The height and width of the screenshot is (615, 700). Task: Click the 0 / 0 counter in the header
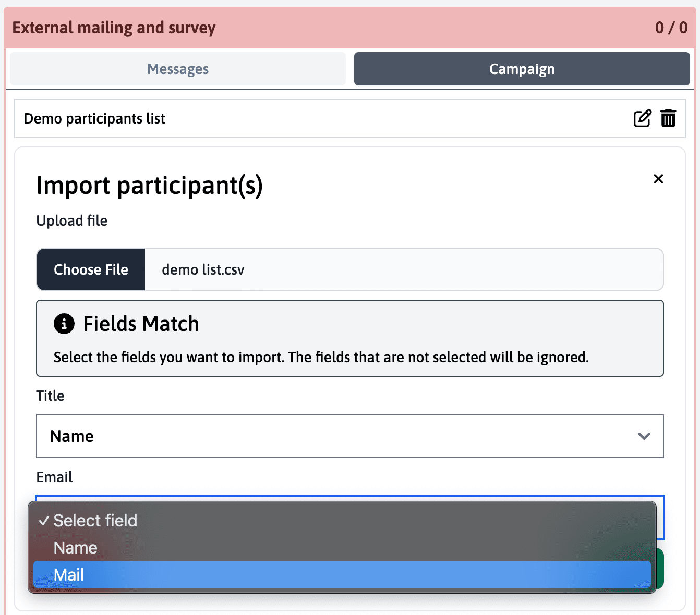(671, 28)
